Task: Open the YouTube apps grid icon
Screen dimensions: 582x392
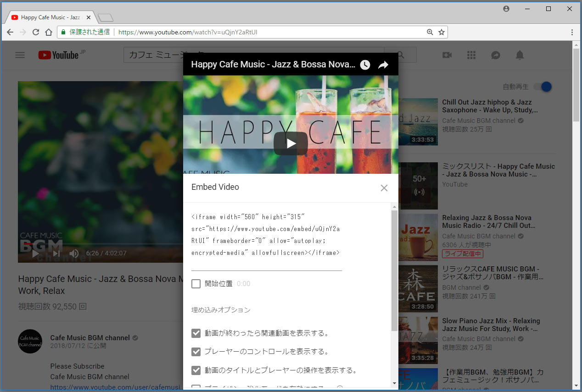Action: pos(471,55)
